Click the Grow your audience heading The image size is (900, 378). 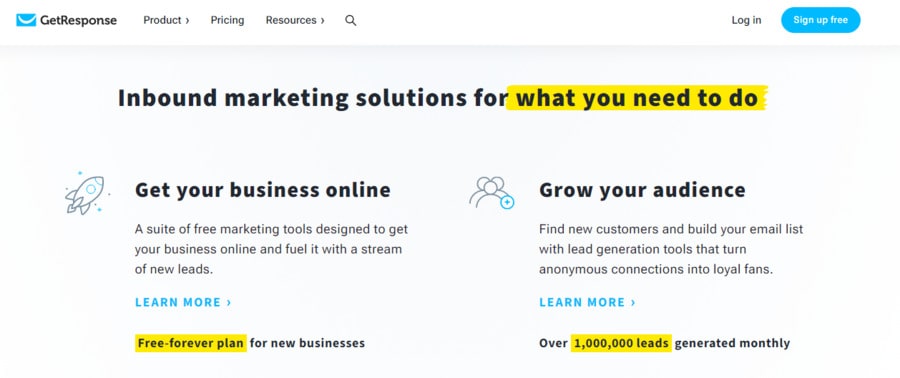click(642, 190)
